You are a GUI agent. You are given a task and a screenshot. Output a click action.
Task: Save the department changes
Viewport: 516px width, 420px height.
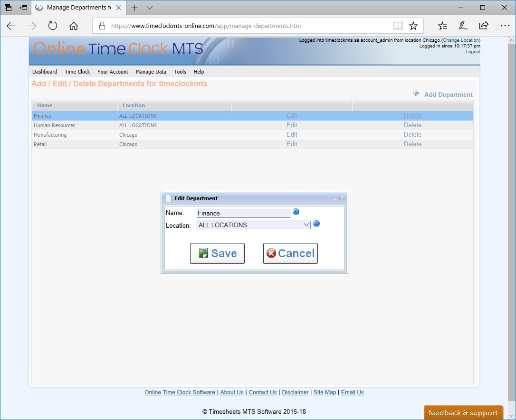point(217,253)
